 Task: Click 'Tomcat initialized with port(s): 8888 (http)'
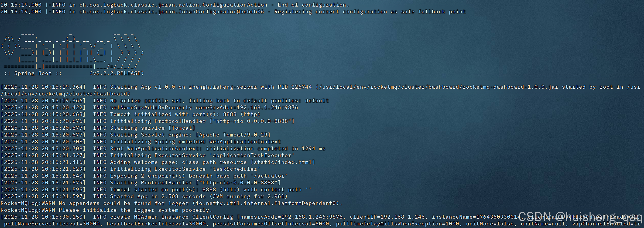185,114
